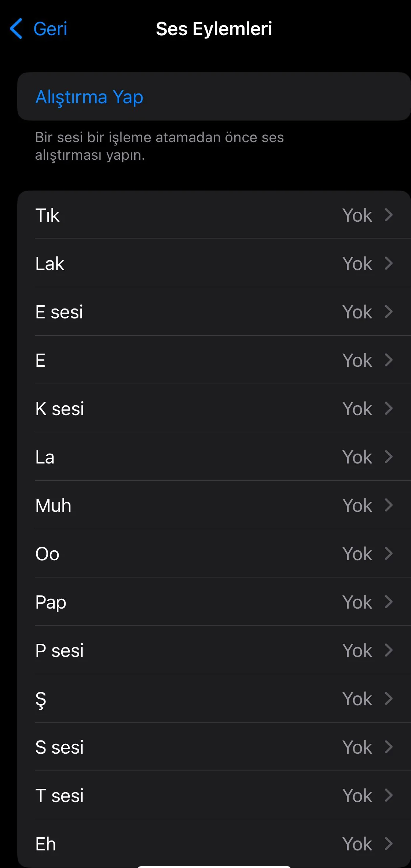Image resolution: width=411 pixels, height=868 pixels.
Task: Change the Yok value for Lak
Action: coord(357,263)
